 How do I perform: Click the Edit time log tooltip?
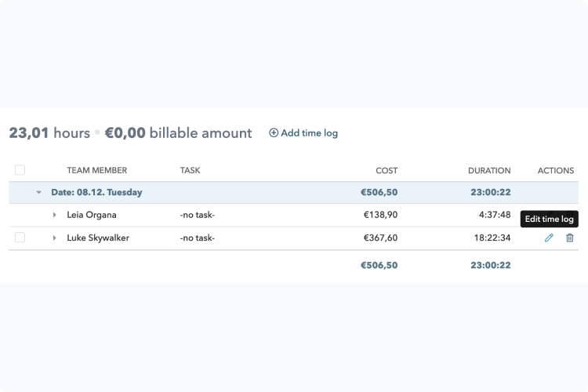tap(550, 219)
